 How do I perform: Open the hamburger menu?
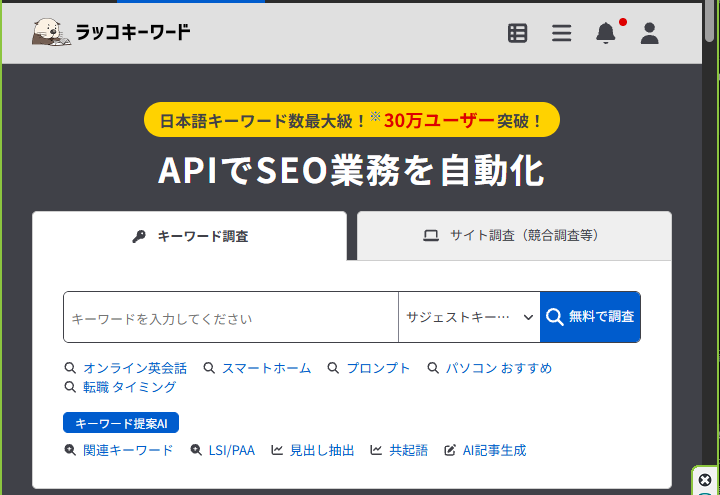(x=562, y=33)
